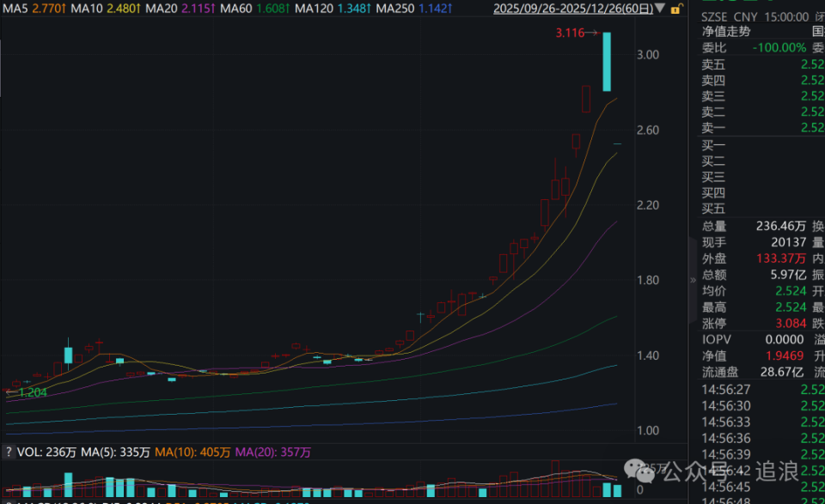Viewport: 825px width, 504px height.
Task: Select the MA60 1.608 indicator label
Action: click(x=255, y=9)
